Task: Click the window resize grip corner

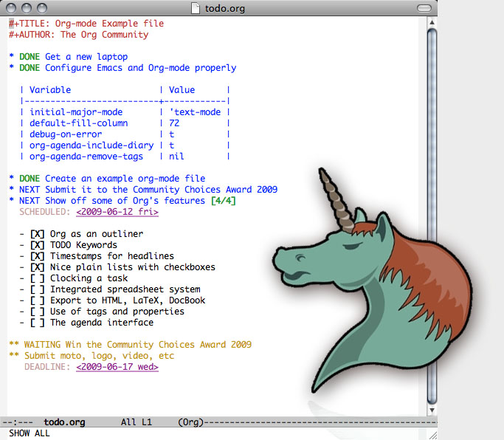Action: pyautogui.click(x=433, y=436)
